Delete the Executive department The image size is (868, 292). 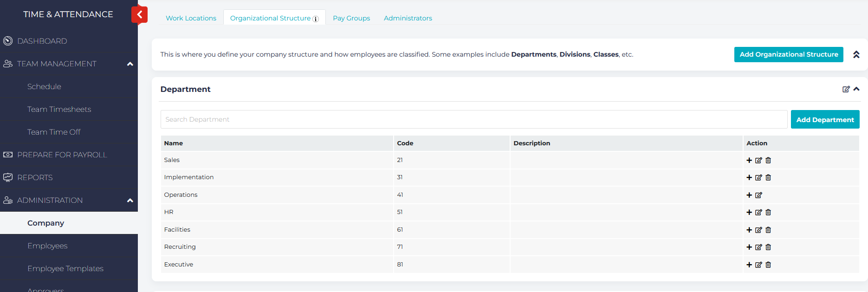click(x=768, y=265)
